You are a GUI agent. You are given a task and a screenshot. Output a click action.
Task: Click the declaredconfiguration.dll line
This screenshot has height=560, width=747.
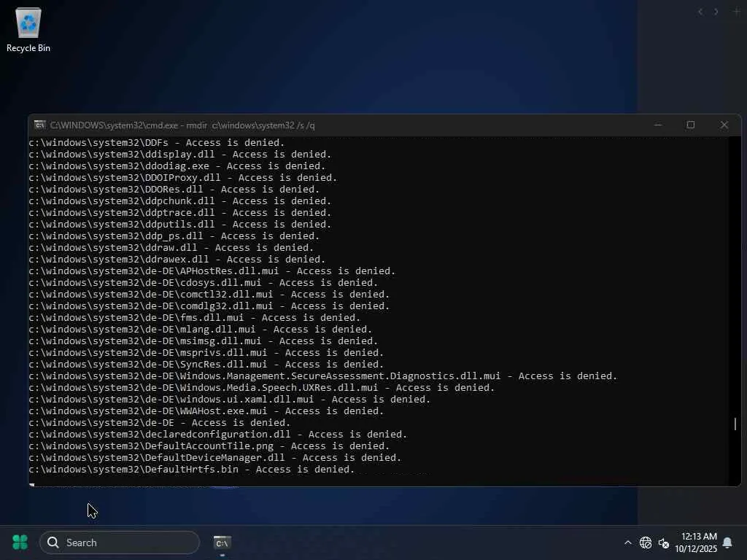coord(218,435)
